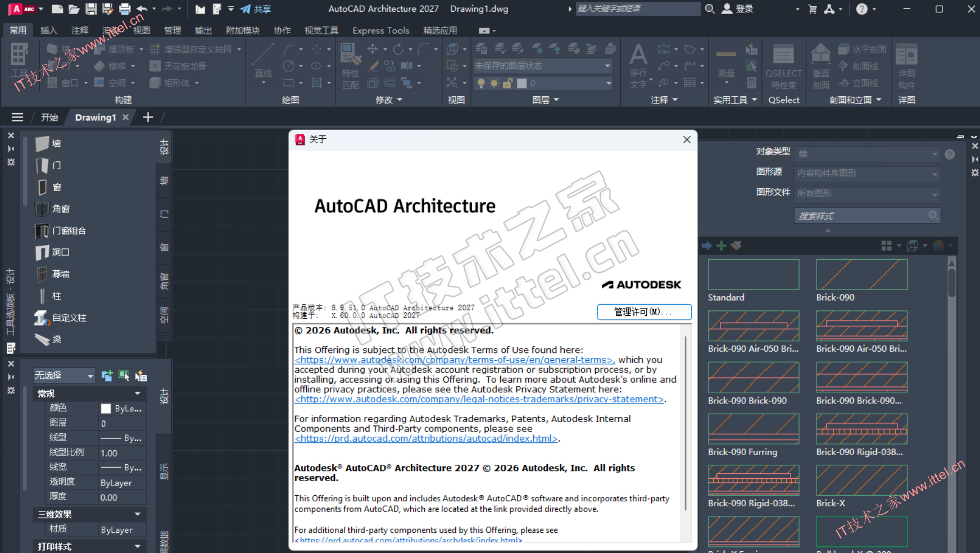Screen dimensions: 980x553
Task: Open the Express Tools ribbon tab
Action: coord(380,30)
